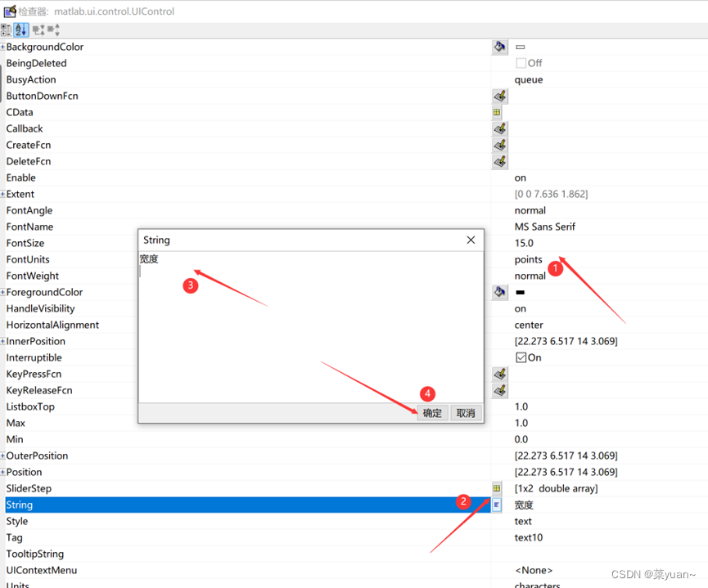
Task: Edit KeyReleaseFcn with its pencil icon
Action: coord(499,390)
